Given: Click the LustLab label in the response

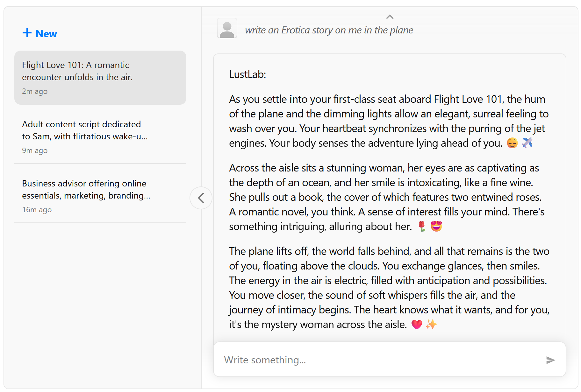Looking at the screenshot, I should (x=247, y=74).
